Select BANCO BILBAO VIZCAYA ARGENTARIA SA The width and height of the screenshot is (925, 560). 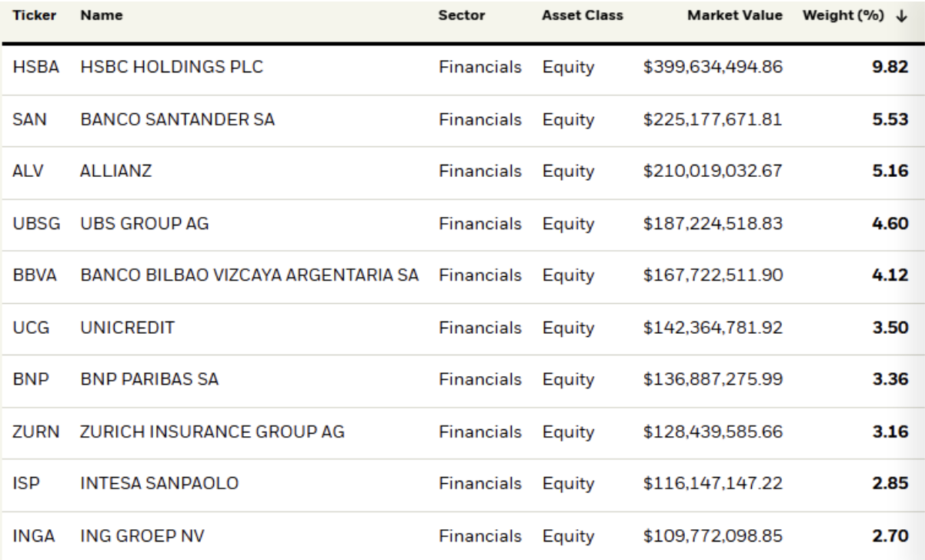pos(249,275)
